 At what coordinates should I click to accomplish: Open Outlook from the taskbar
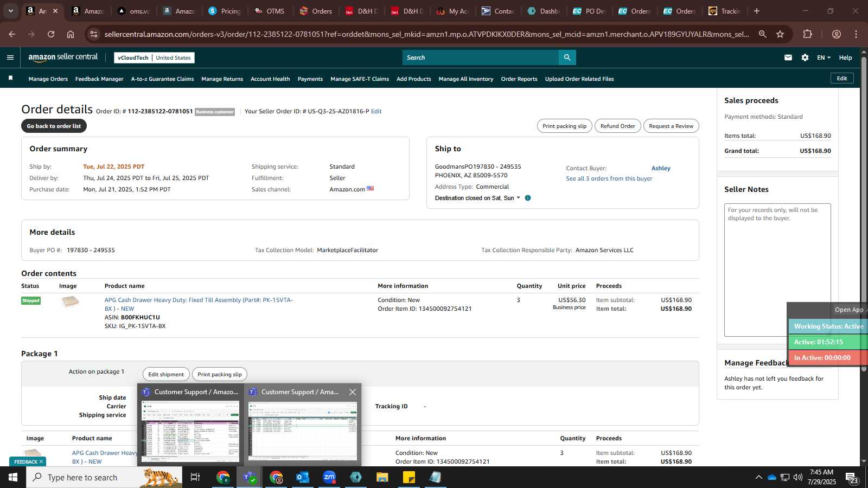tap(302, 477)
